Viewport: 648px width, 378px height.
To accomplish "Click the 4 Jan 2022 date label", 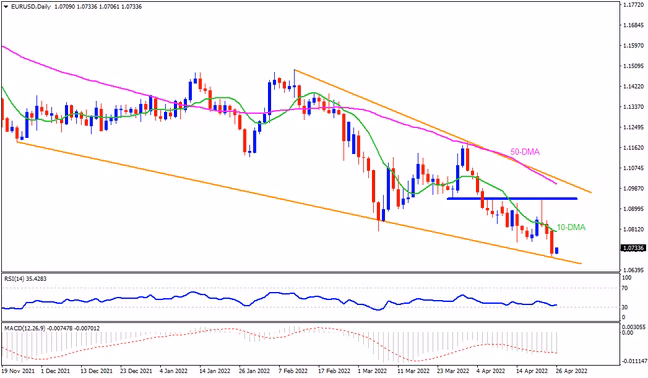I will click(174, 371).
